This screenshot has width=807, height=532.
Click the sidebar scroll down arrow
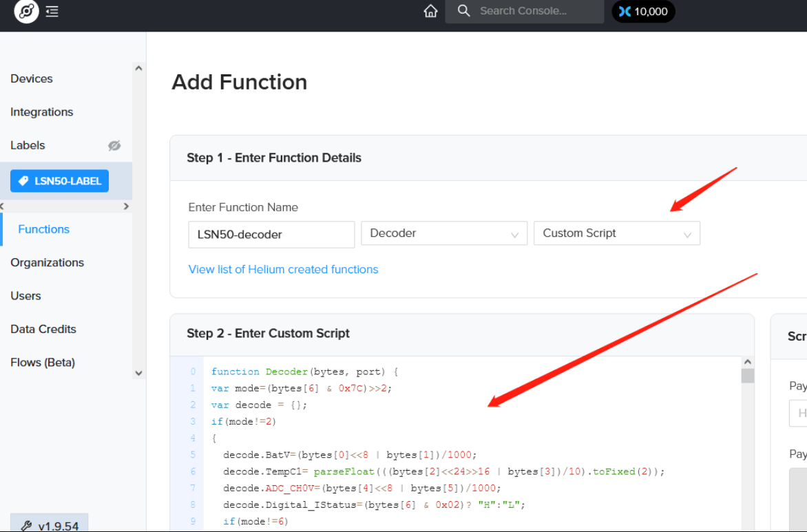[138, 373]
